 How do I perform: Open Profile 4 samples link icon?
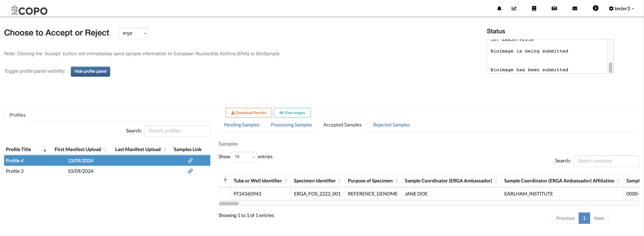pos(190,161)
